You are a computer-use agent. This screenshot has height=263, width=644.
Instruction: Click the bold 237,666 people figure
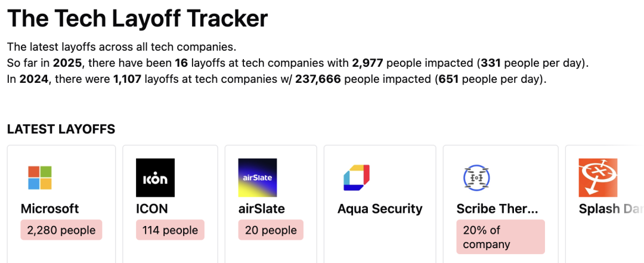coord(318,79)
